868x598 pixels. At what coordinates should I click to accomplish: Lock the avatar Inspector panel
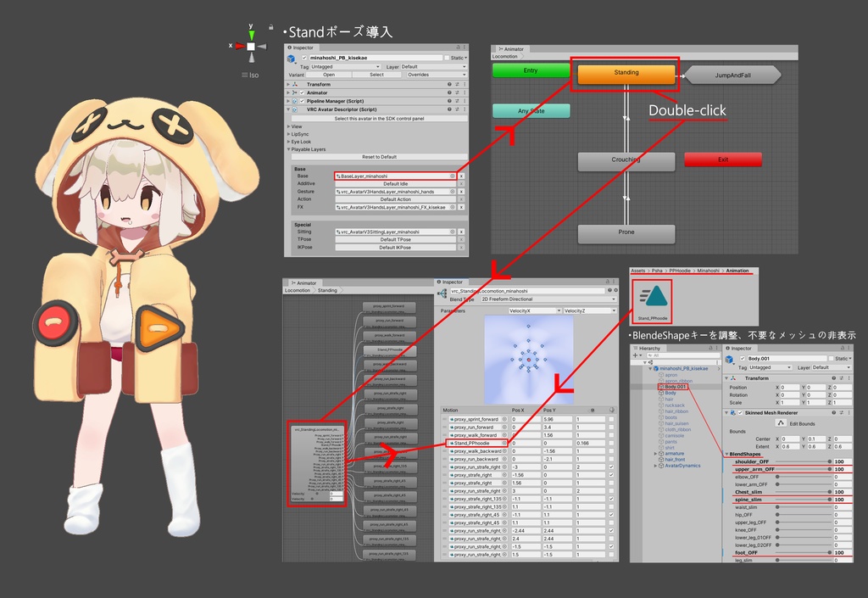tap(458, 48)
